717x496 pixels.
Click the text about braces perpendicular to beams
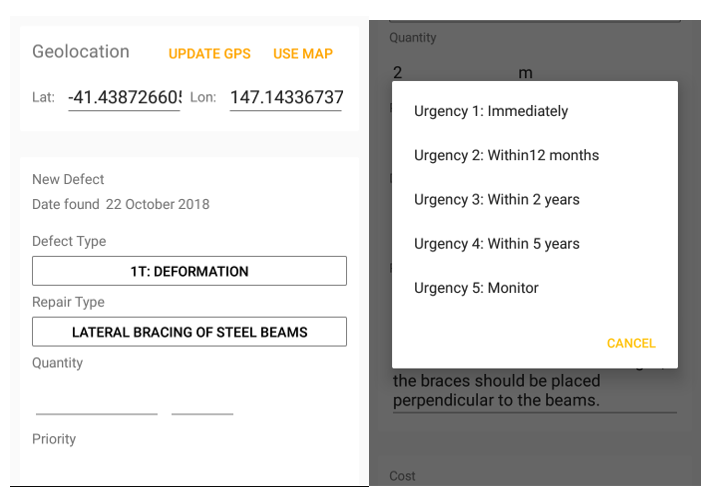coord(510,391)
